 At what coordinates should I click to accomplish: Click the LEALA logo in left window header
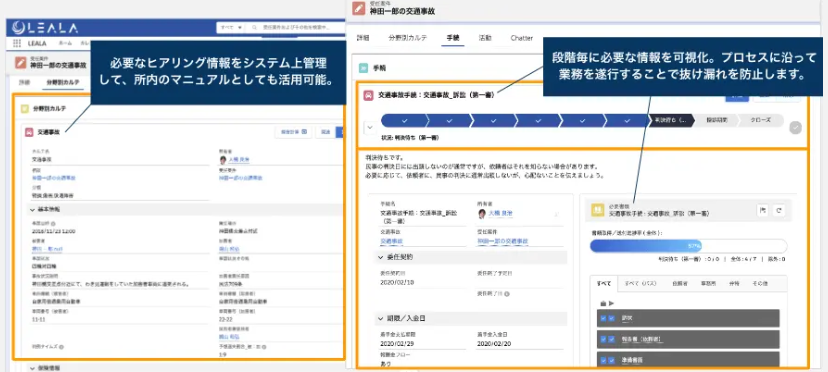click(45, 27)
